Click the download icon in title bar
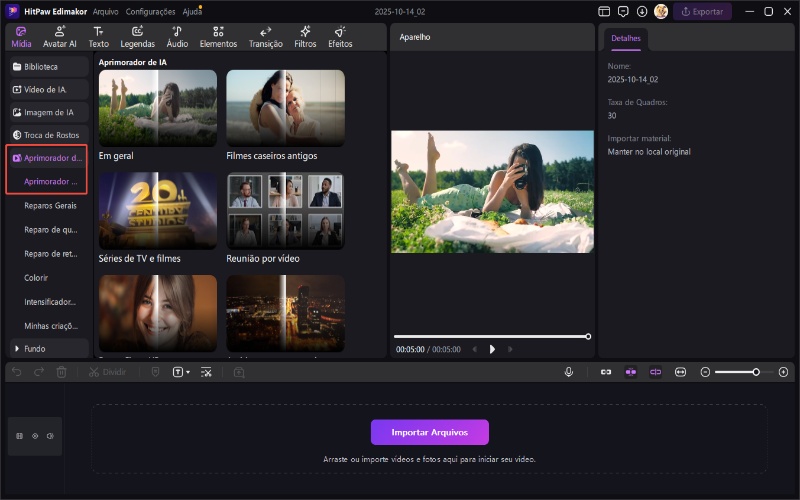This screenshot has width=800, height=500. 642,12
